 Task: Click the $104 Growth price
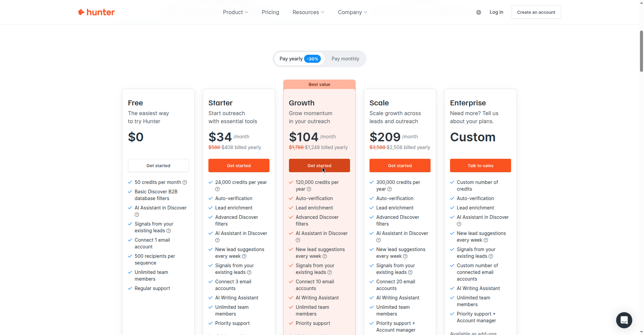pyautogui.click(x=304, y=137)
